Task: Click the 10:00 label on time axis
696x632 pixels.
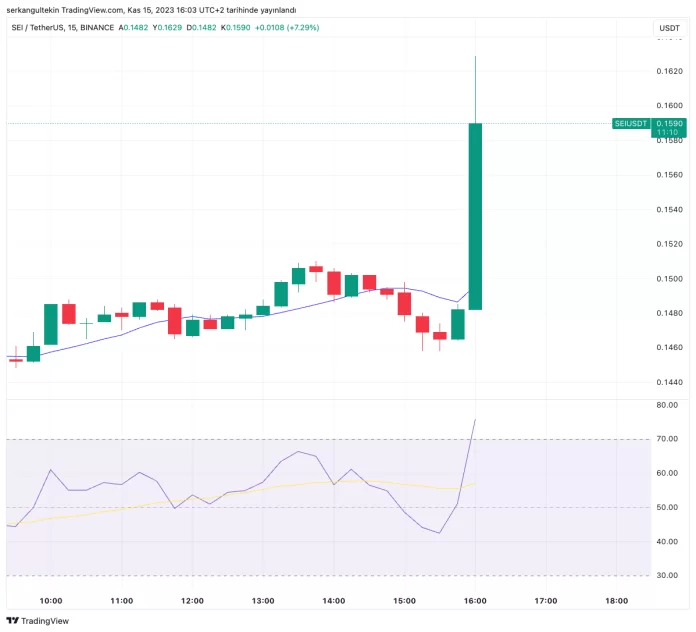Action: [51, 601]
